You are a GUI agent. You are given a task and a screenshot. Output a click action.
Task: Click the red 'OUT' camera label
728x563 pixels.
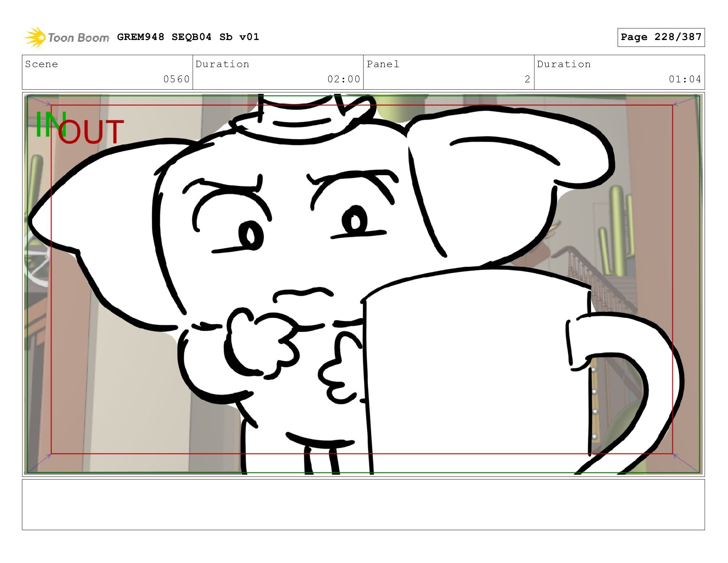pos(91,132)
